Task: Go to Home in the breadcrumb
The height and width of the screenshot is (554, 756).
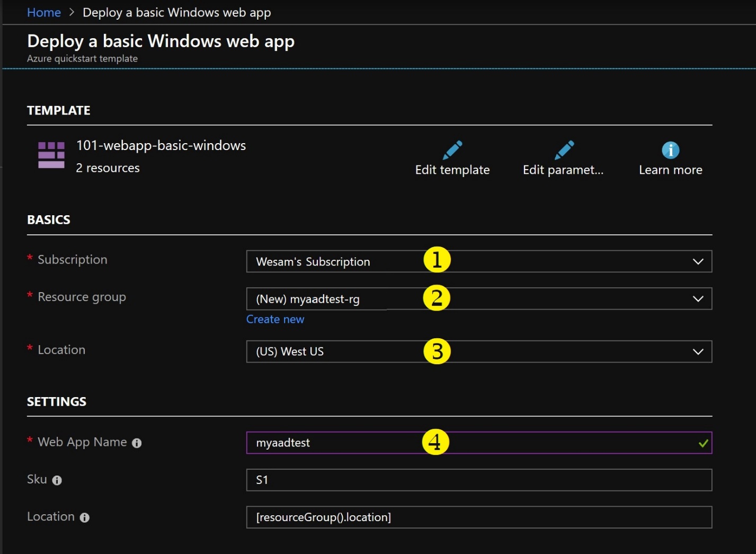Action: click(x=44, y=12)
